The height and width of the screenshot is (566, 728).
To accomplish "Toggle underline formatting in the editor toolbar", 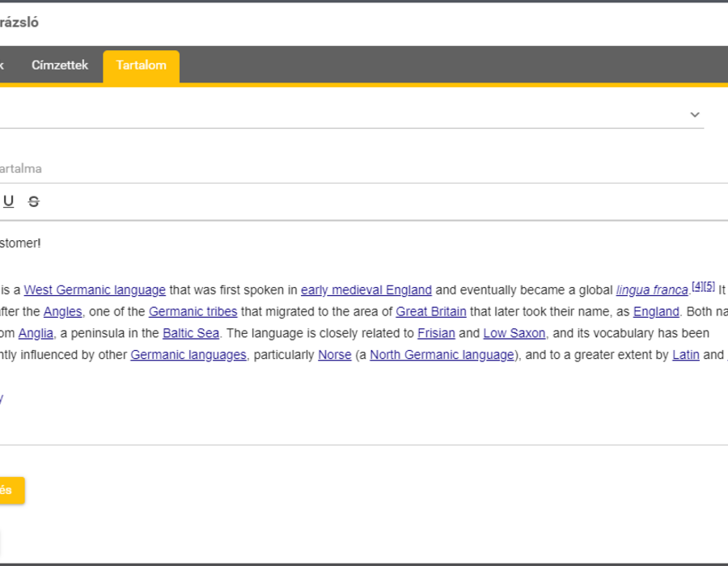I will 8,201.
